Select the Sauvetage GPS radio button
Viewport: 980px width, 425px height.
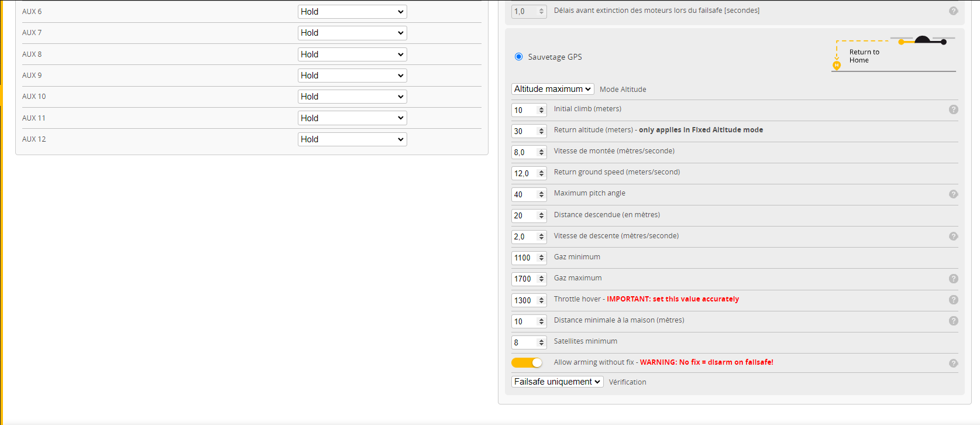coord(518,57)
